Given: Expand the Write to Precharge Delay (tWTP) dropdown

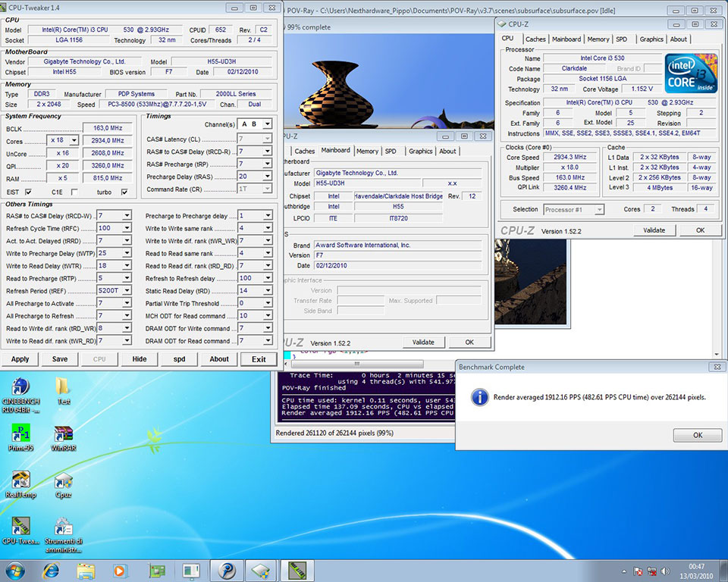Looking at the screenshot, I should [127, 253].
